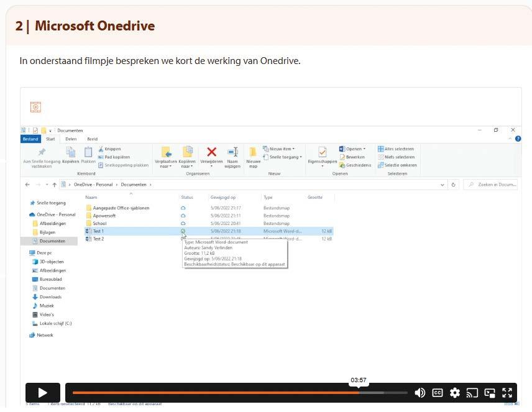The width and height of the screenshot is (532, 412).
Task: Click the blue help question mark icon
Action: tap(518, 139)
